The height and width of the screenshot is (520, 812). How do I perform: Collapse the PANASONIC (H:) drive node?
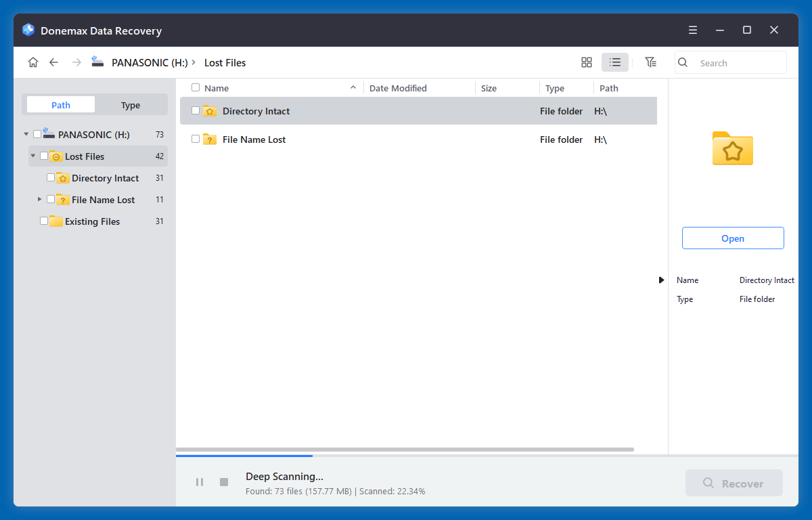point(26,134)
